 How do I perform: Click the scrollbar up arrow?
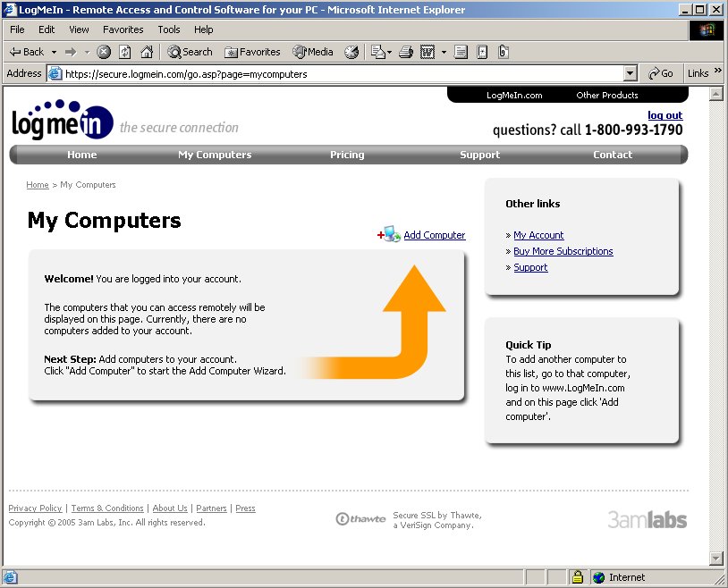(x=716, y=94)
